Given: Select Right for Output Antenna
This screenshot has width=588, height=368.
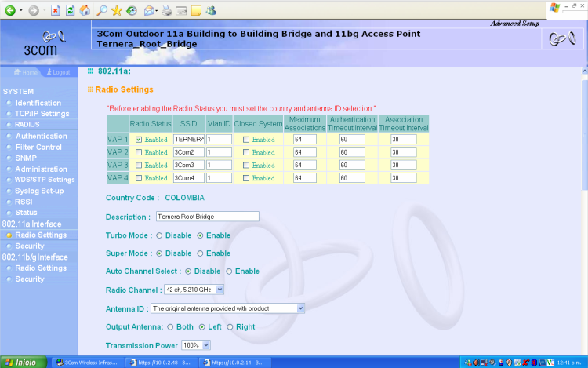Looking at the screenshot, I should (x=230, y=326).
